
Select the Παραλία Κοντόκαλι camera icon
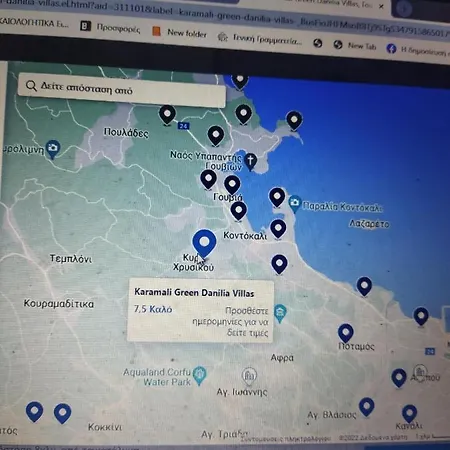tap(295, 204)
